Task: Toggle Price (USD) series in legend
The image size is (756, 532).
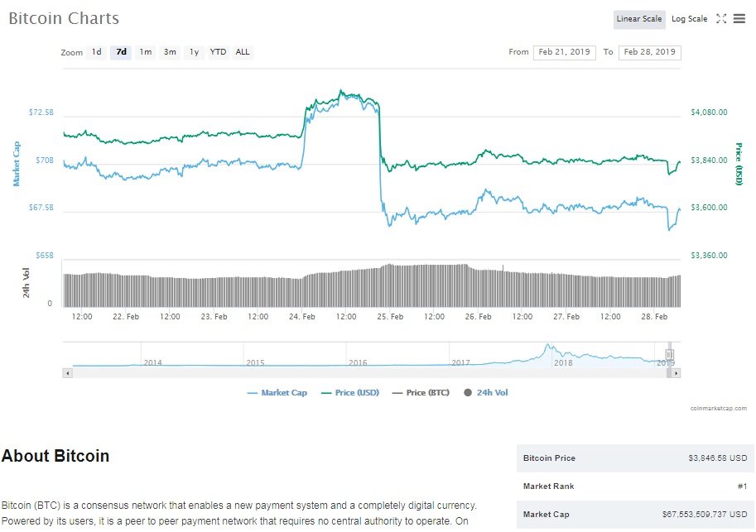Action: (350, 393)
